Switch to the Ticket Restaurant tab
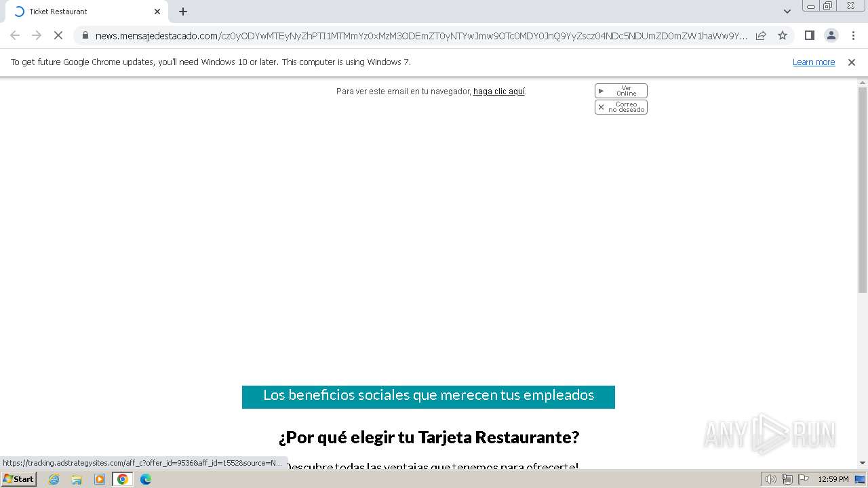Screen dimensions: 868x488 pos(85,12)
